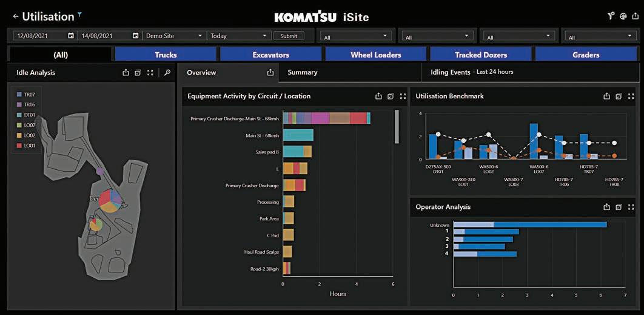Open the first All filter dropdown

pyautogui.click(x=355, y=36)
